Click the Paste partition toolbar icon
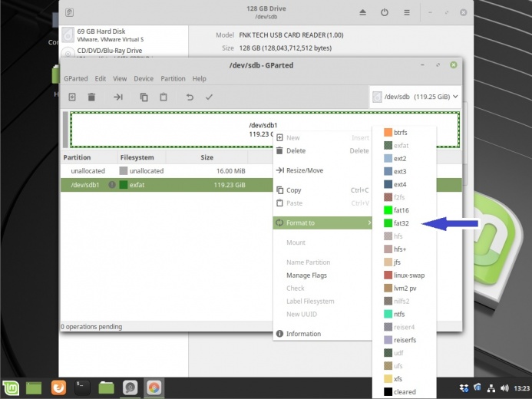Screen dimensions: 532x399 [164, 97]
